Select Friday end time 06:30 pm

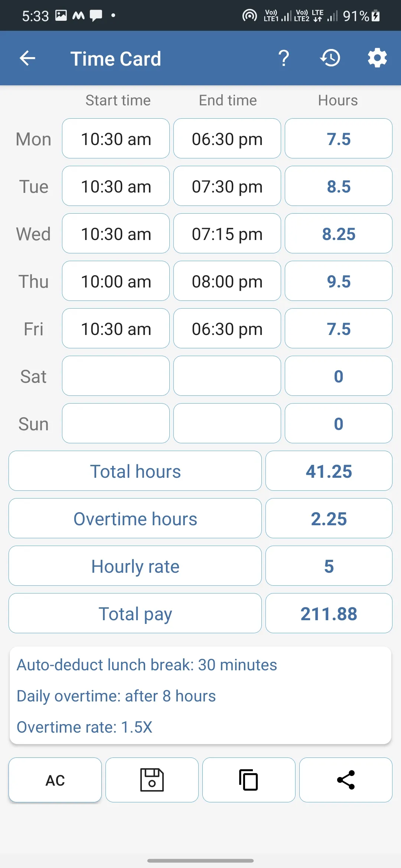227,328
